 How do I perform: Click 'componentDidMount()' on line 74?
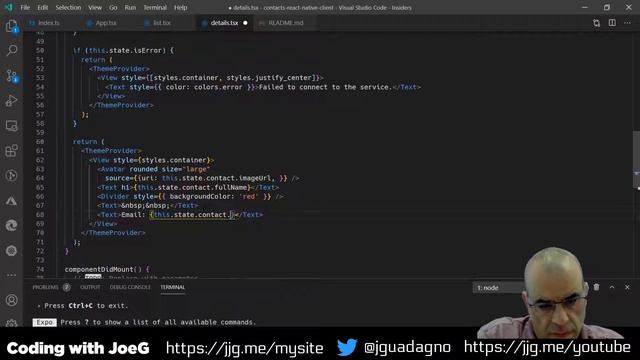(x=103, y=269)
